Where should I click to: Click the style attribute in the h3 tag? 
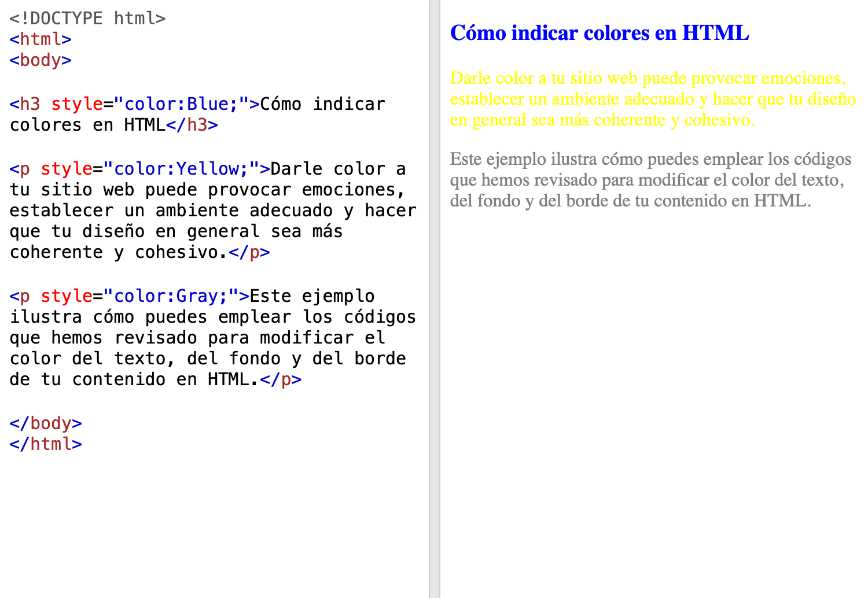(x=77, y=104)
